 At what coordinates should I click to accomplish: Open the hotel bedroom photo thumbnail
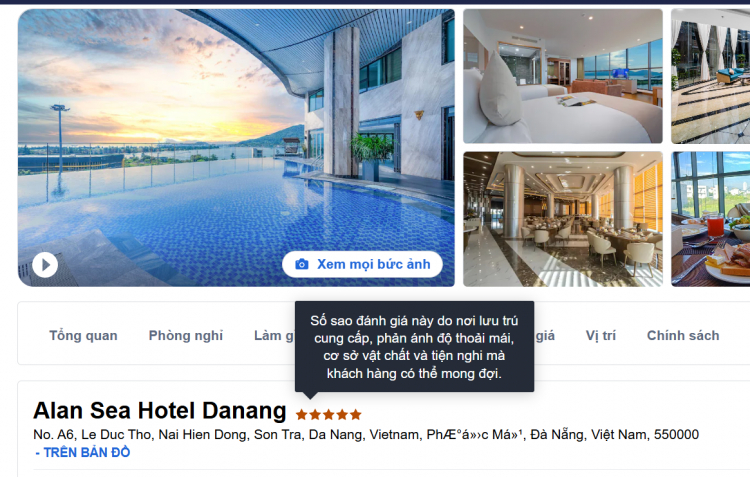[562, 76]
